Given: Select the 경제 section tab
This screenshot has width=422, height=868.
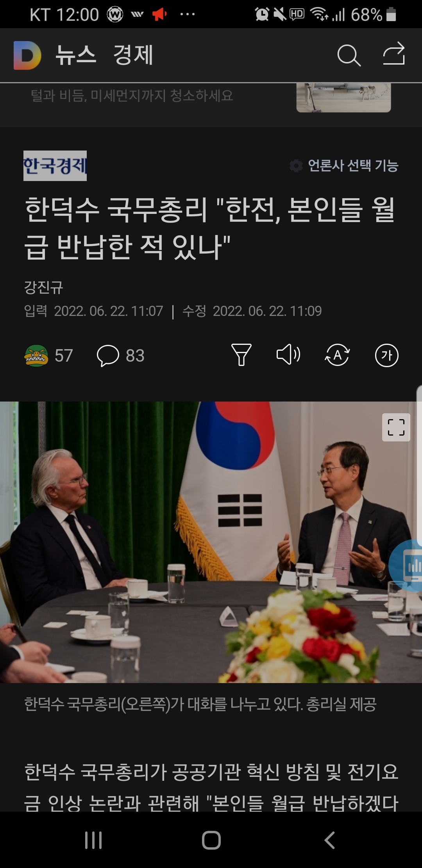Looking at the screenshot, I should coord(133,55).
